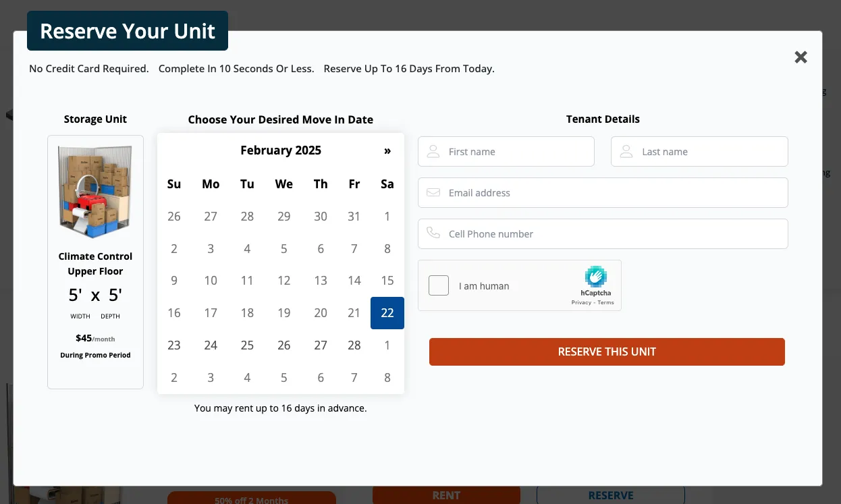Viewport: 841px width, 504px height.
Task: Click the 16 days in advance note
Action: (281, 408)
